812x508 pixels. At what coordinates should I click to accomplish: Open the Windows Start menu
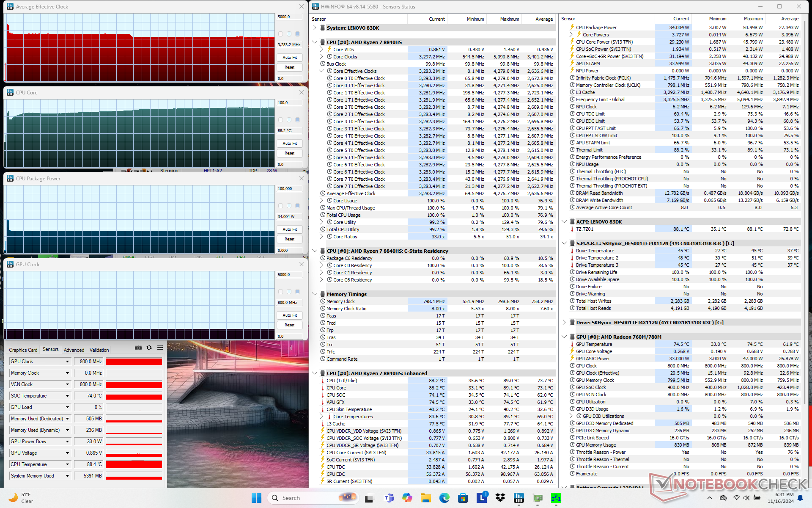click(256, 498)
